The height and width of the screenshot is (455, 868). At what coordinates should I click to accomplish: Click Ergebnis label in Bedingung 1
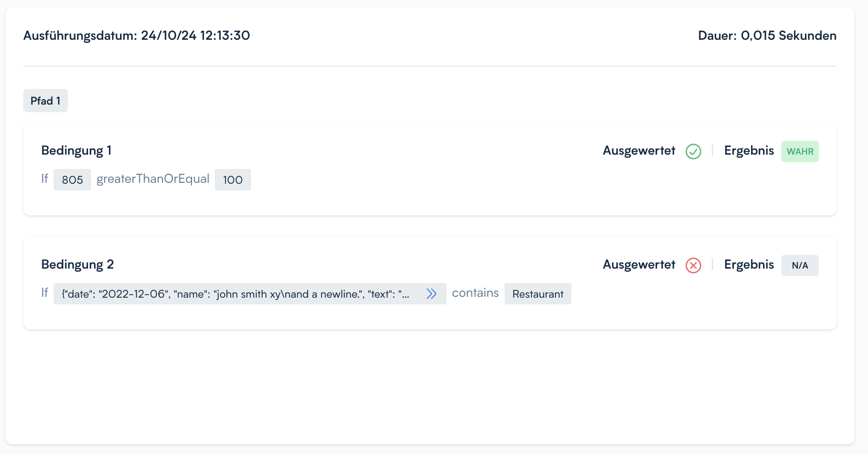[749, 151]
